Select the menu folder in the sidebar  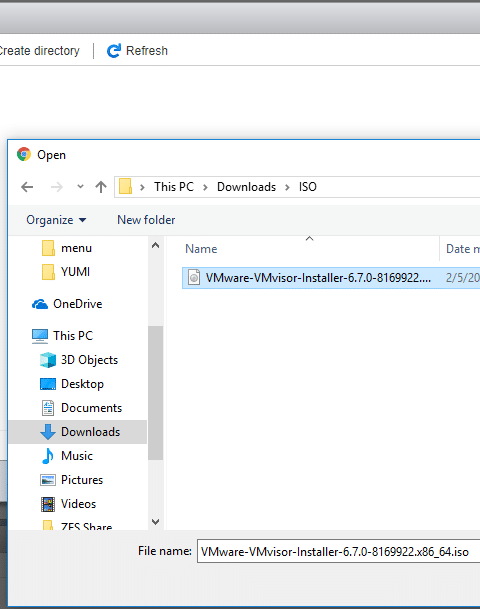(67, 248)
